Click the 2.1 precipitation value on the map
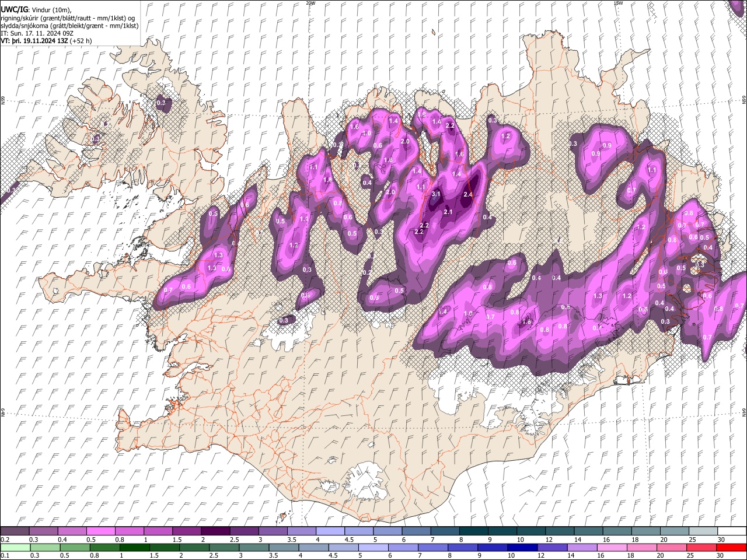The image size is (747, 560). click(x=448, y=212)
